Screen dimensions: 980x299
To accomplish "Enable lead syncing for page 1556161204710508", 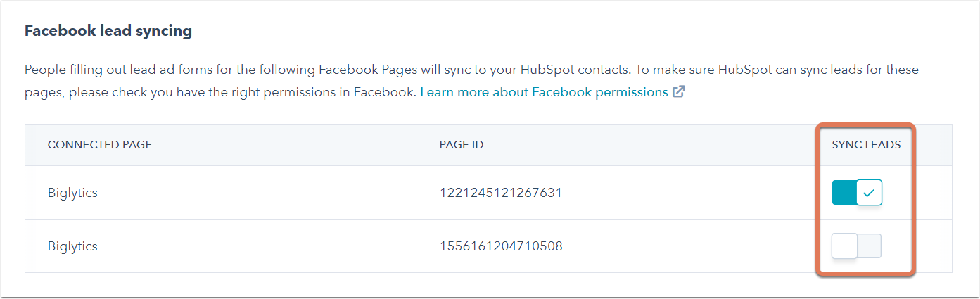I will click(x=857, y=246).
